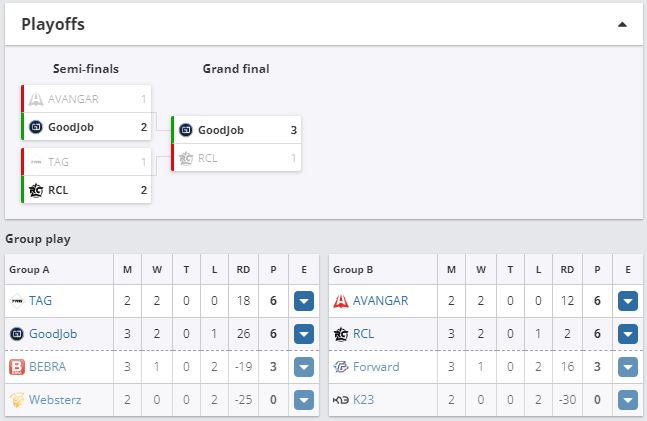Screen dimensions: 647x421
Task: Click the BEBRA team logo icon
Action: coord(17,367)
